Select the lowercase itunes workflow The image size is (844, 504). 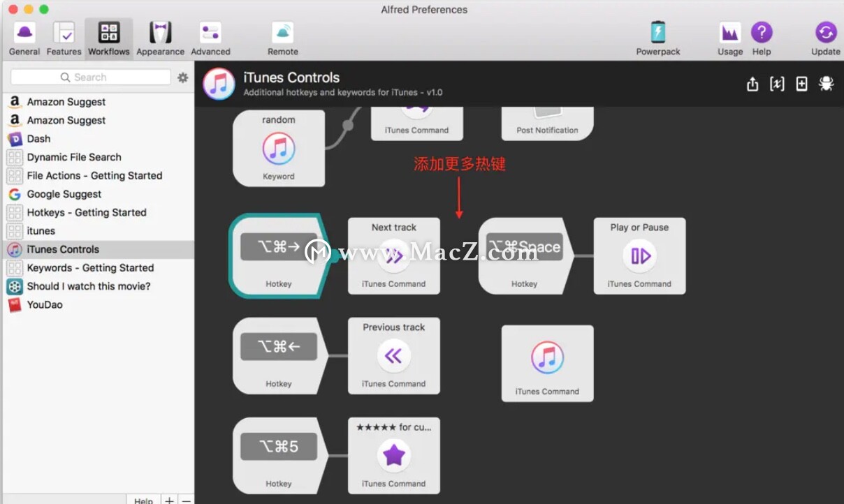point(99,231)
